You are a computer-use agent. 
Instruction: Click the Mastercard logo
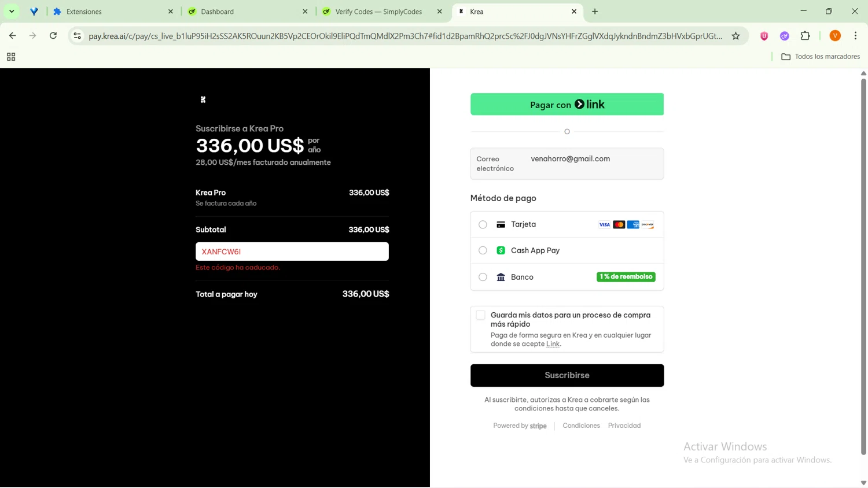(x=619, y=224)
